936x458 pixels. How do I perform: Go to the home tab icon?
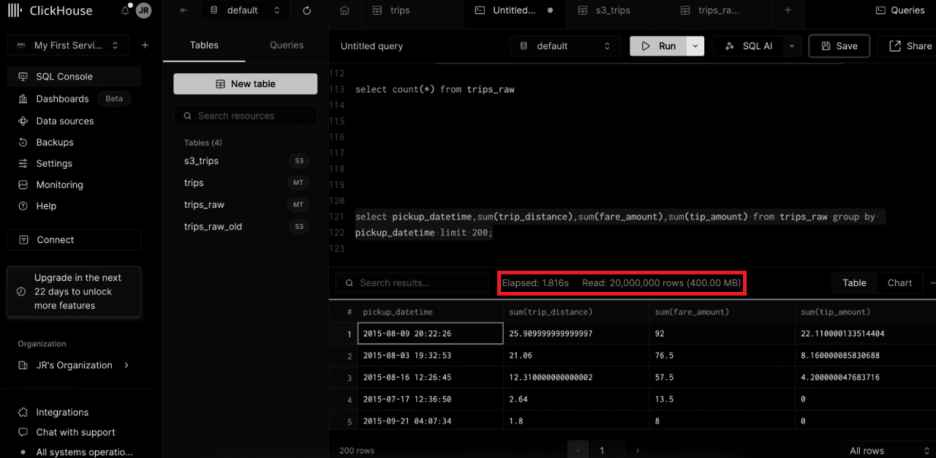tap(344, 10)
